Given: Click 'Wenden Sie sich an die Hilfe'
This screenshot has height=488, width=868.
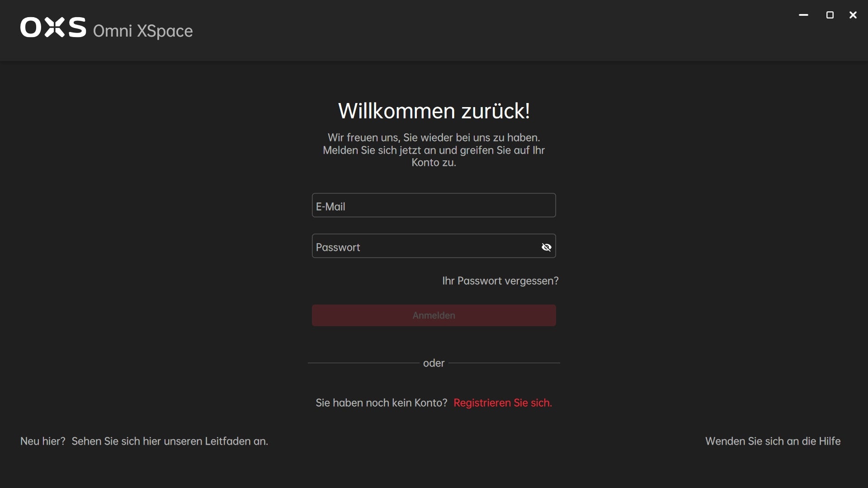Looking at the screenshot, I should tap(773, 441).
